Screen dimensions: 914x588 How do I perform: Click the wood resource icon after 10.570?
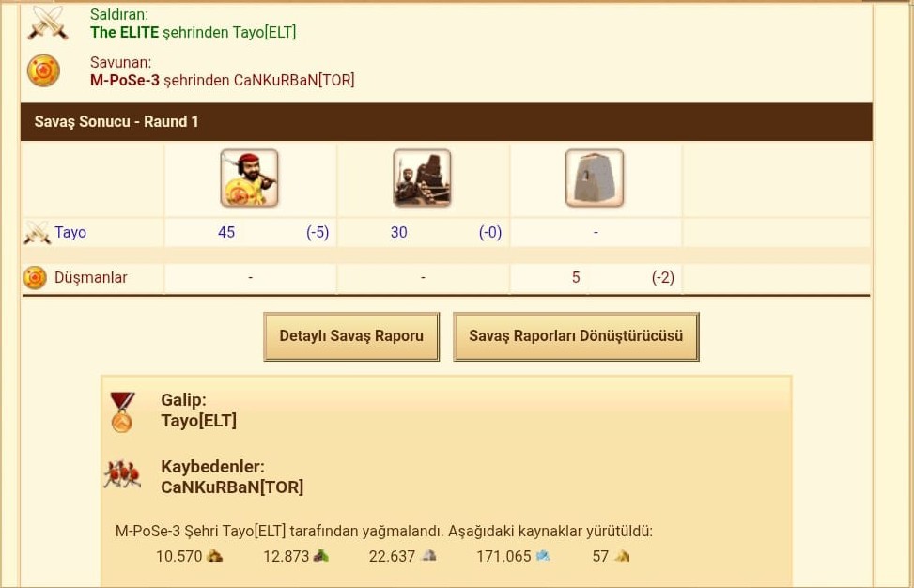point(214,556)
